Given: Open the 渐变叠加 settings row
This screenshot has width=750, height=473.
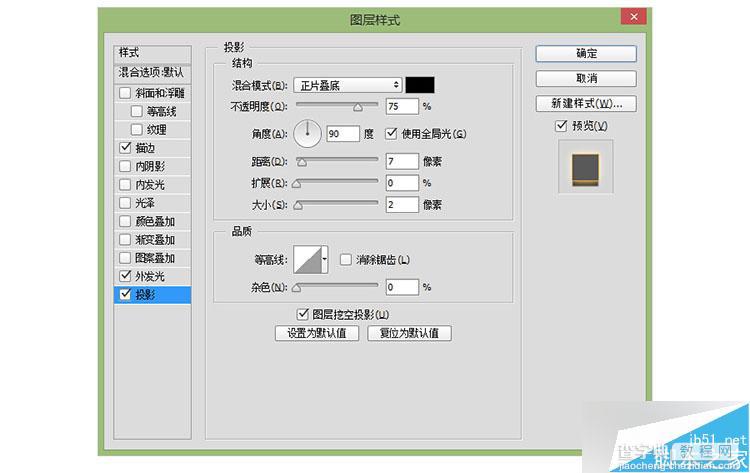Looking at the screenshot, I should [x=155, y=239].
